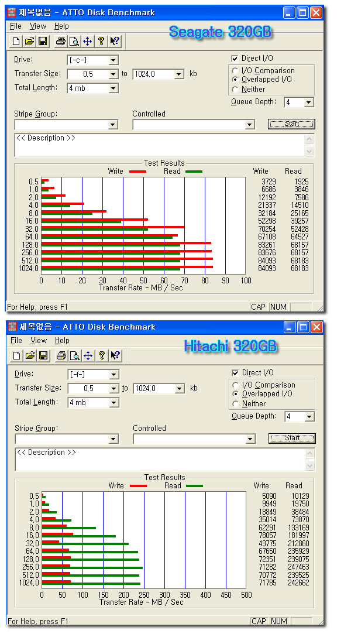This screenshot has width=351, height=644.
Task: Click Print icon in Hitachi window toolbar
Action: click(61, 356)
